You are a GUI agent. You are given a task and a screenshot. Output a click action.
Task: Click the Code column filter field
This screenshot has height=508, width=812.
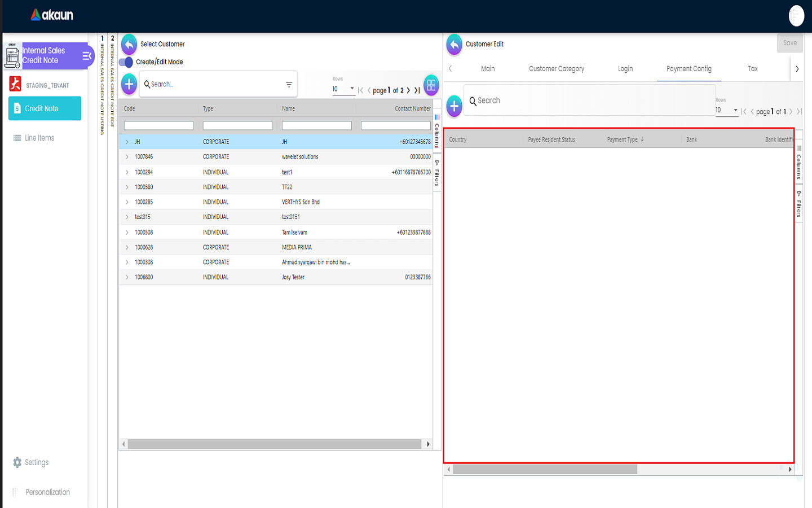pyautogui.click(x=158, y=126)
